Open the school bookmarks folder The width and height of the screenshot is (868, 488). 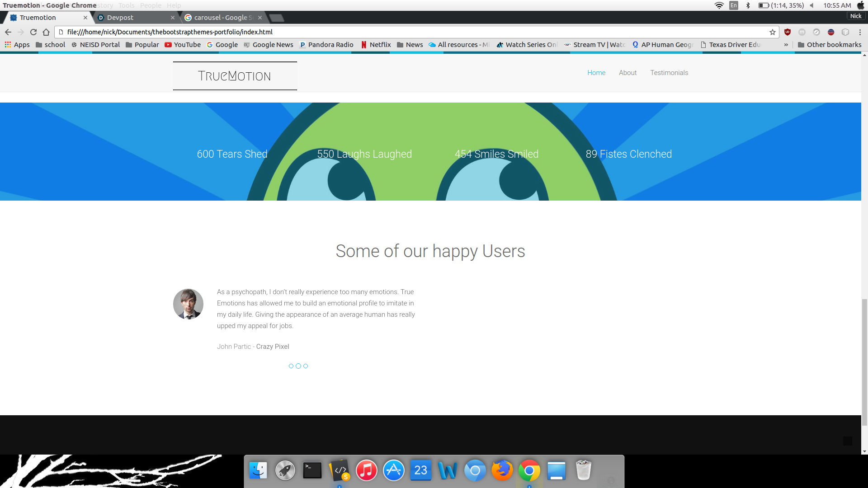click(50, 45)
